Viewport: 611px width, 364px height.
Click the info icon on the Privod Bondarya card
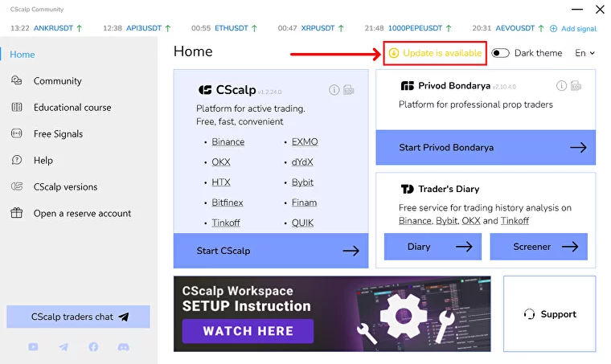click(x=562, y=86)
